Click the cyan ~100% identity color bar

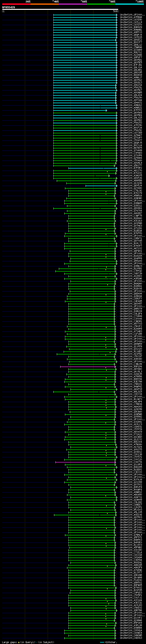point(130,4)
